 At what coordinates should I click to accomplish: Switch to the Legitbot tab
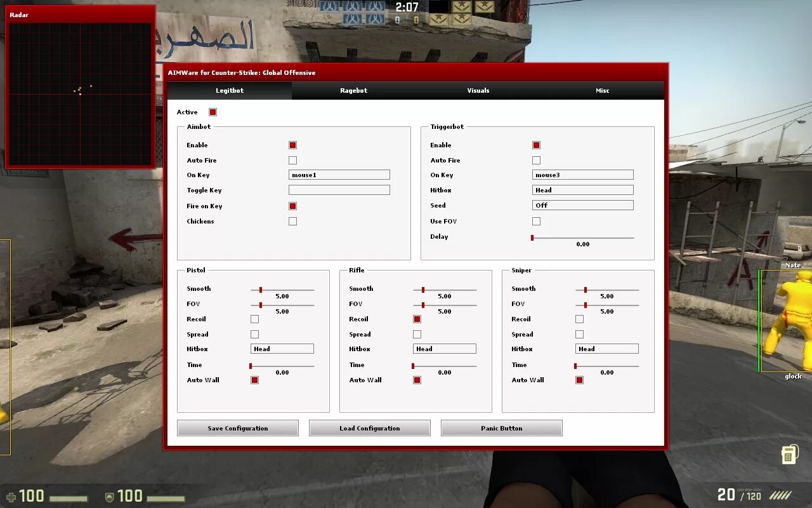230,91
